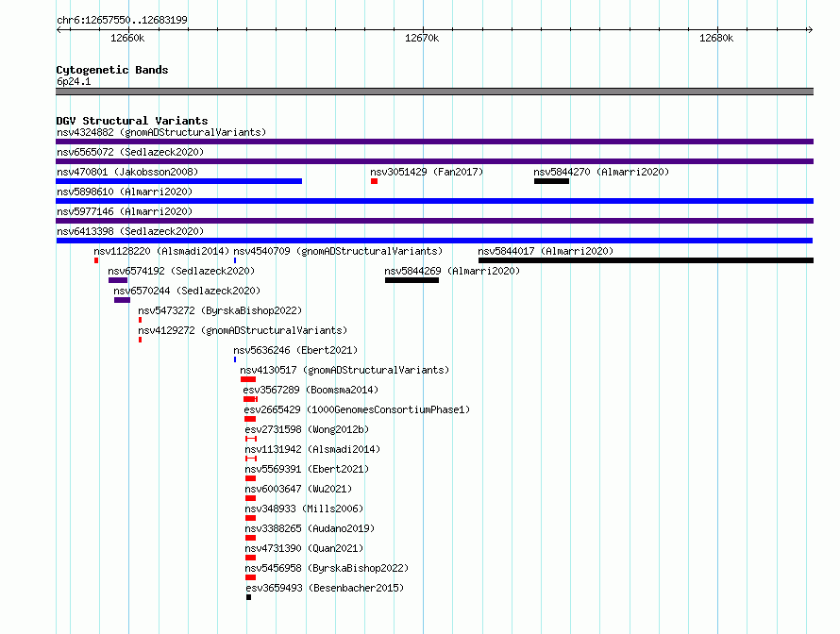Open the nsv3388265 (Audano2019) label
Image resolution: width=840 pixels, height=634 pixels.
(310, 528)
